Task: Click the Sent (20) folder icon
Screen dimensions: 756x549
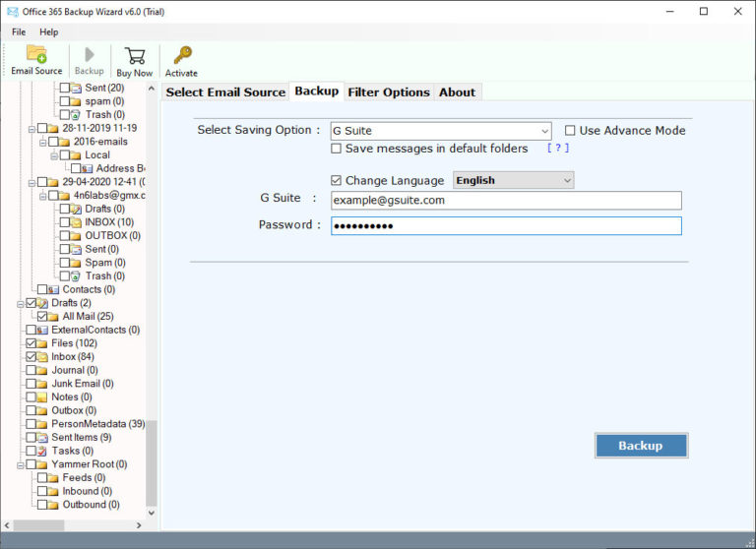Action: coord(76,88)
